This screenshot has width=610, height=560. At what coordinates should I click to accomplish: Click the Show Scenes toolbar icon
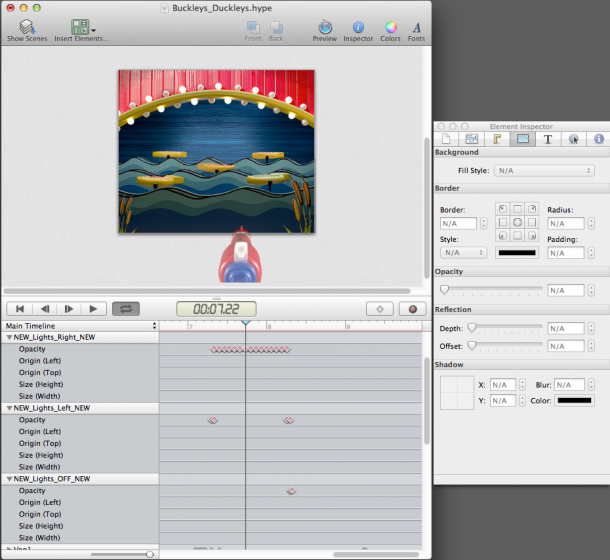(x=28, y=27)
